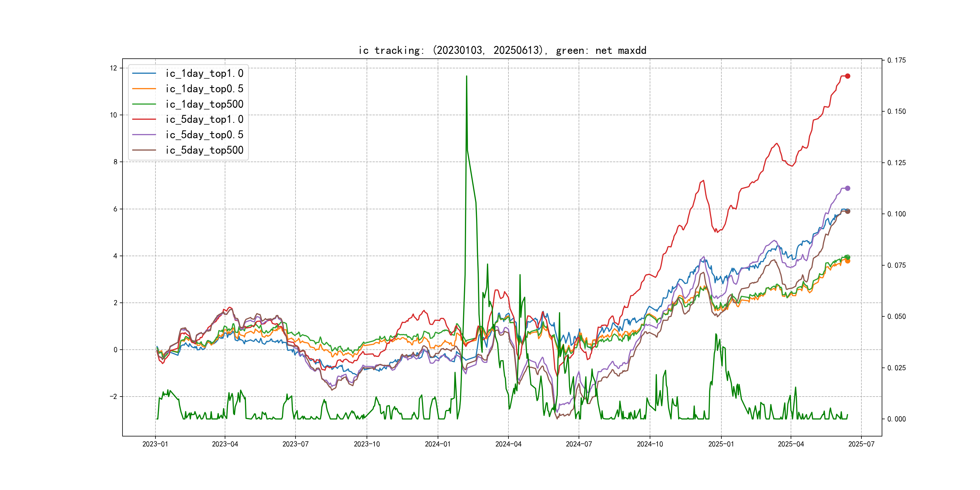Click the 0.000 right y-axis label

(x=896, y=419)
